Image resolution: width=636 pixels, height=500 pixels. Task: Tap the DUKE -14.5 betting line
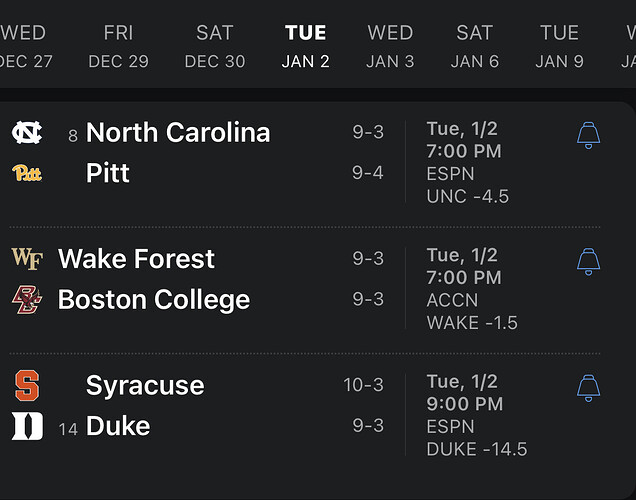pos(476,449)
